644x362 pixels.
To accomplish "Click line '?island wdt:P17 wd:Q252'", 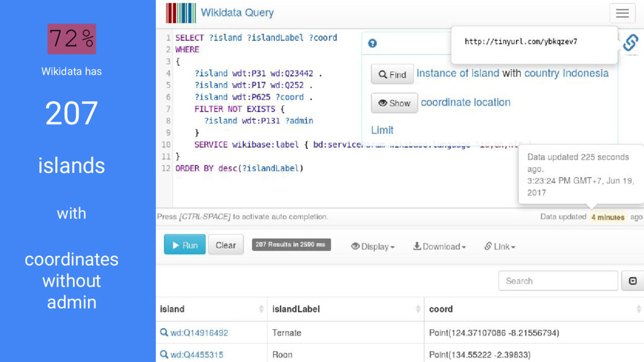I will tap(253, 85).
